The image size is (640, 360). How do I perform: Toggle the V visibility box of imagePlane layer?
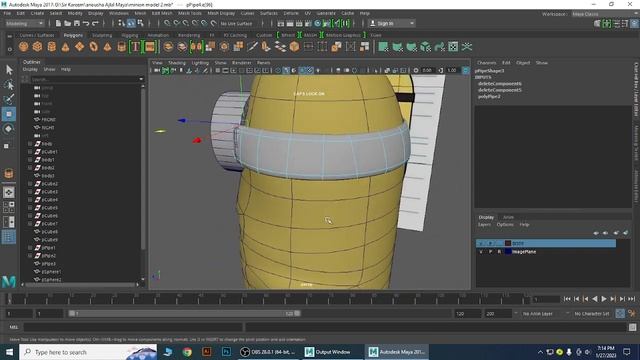click(481, 252)
